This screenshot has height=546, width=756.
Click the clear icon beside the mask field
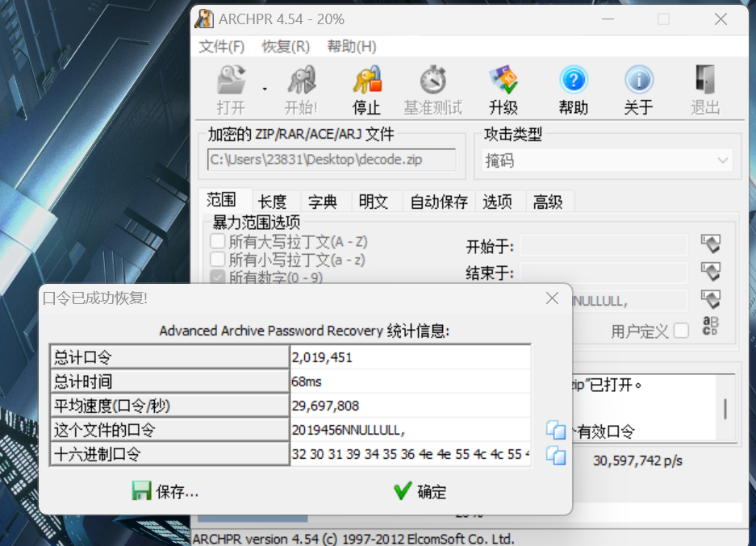[711, 300]
